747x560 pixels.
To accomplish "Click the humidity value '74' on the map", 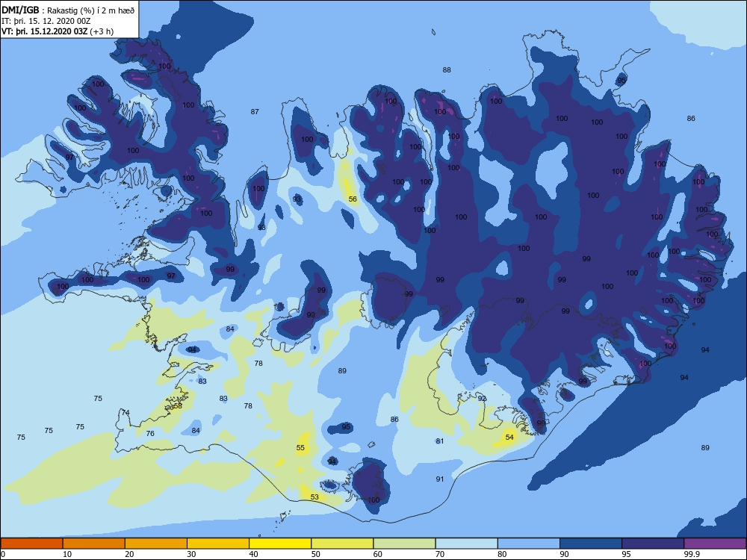I will (125, 412).
